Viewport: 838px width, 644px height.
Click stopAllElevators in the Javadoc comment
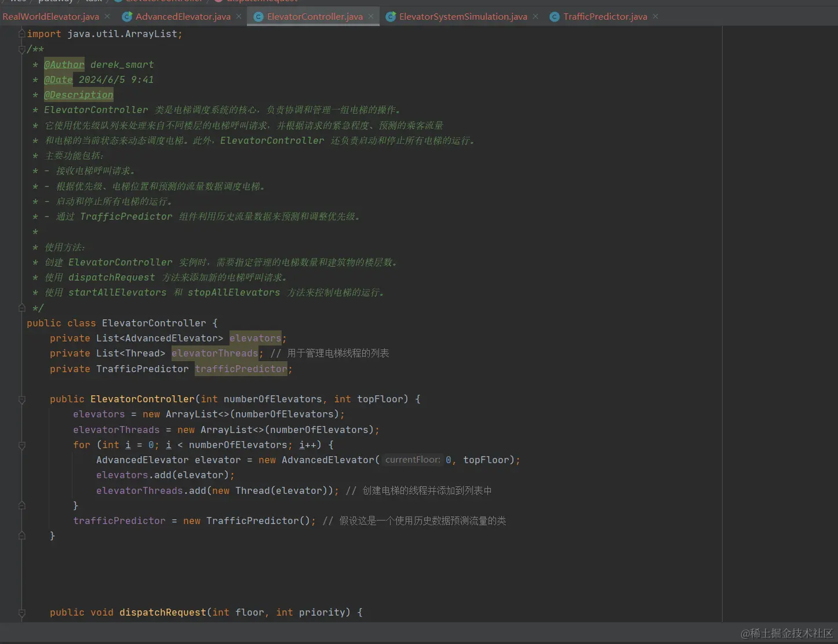click(234, 292)
